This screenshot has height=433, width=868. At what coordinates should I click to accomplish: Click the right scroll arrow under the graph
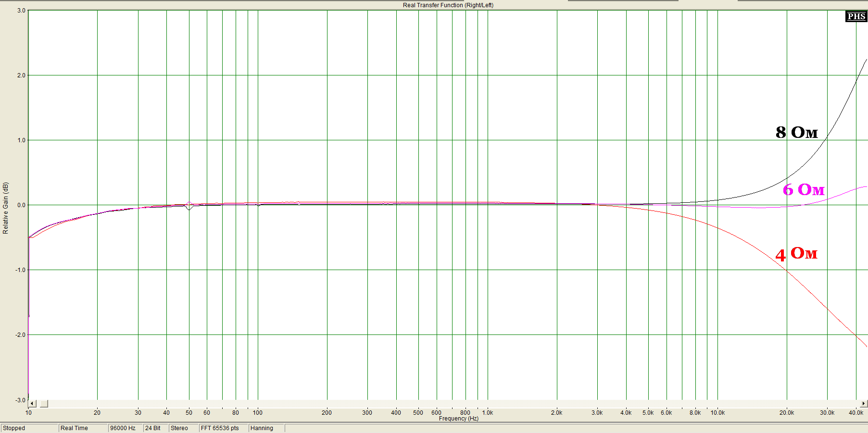864,404
